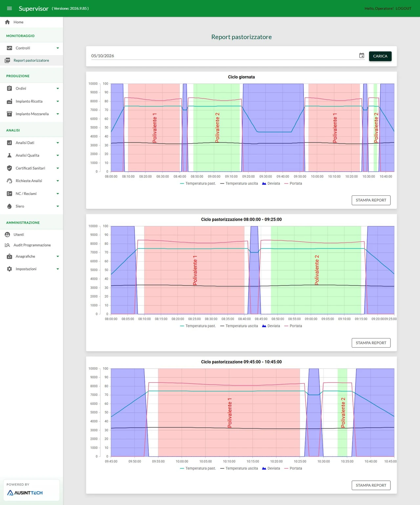
Task: Expand the Controlli dropdown arrow
Action: point(58,48)
